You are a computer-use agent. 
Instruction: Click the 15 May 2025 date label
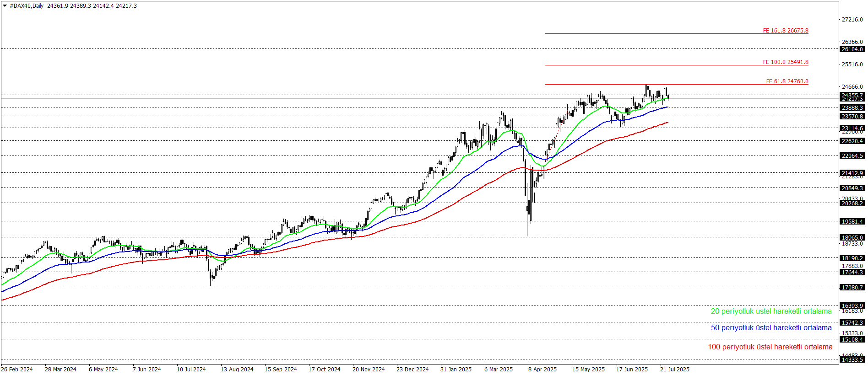point(588,370)
